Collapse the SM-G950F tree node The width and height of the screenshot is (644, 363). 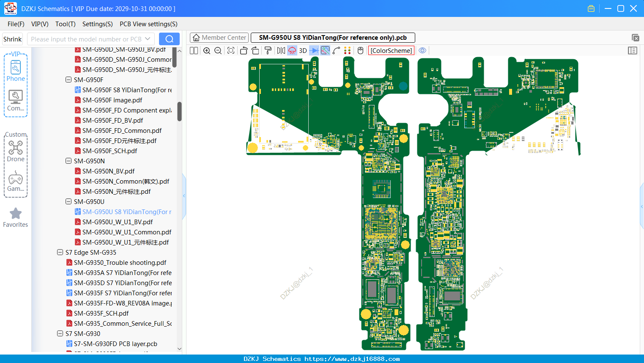pos(69,80)
